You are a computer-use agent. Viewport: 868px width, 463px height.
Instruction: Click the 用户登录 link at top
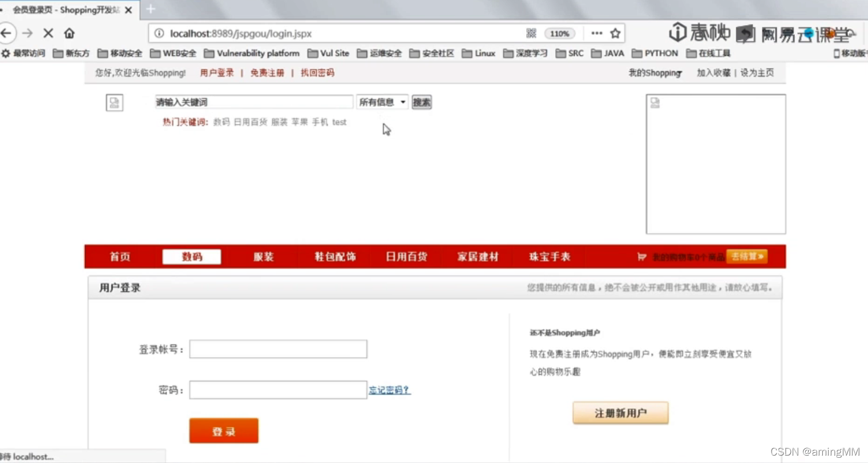point(217,73)
